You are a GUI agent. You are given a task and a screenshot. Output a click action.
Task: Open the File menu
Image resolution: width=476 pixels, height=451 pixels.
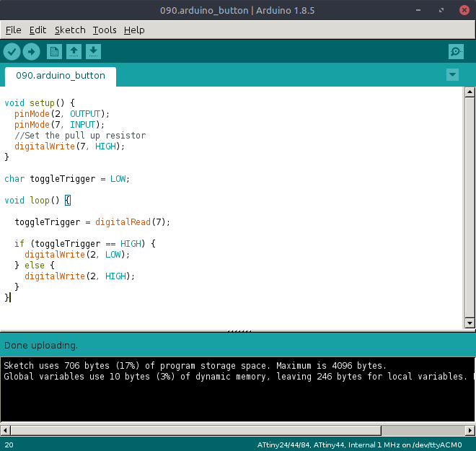tap(14, 30)
